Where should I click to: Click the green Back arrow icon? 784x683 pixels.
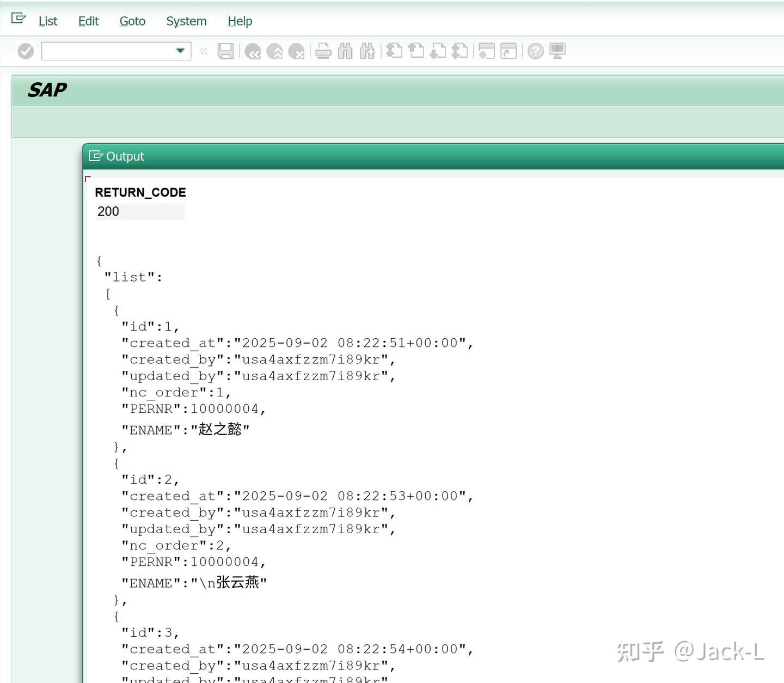pos(253,51)
